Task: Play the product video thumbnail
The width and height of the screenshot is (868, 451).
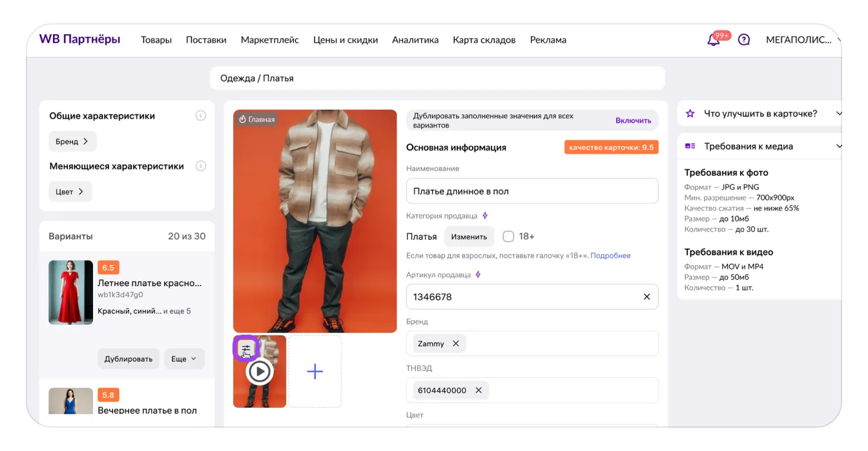Action: pyautogui.click(x=260, y=372)
